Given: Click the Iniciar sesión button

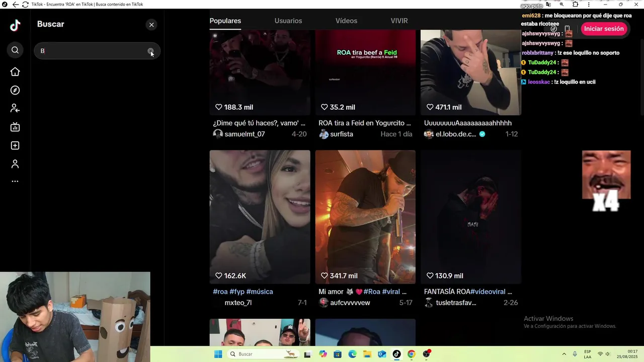Looking at the screenshot, I should click(604, 29).
